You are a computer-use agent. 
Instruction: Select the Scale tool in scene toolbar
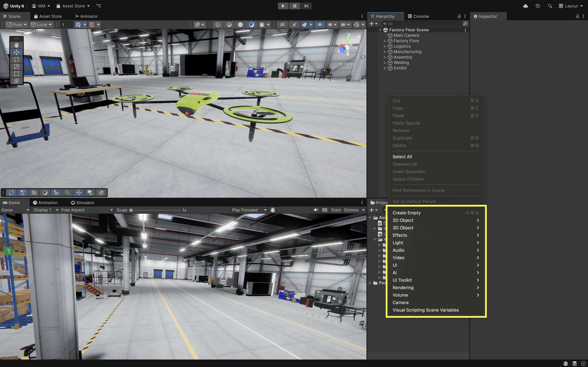pyautogui.click(x=16, y=67)
